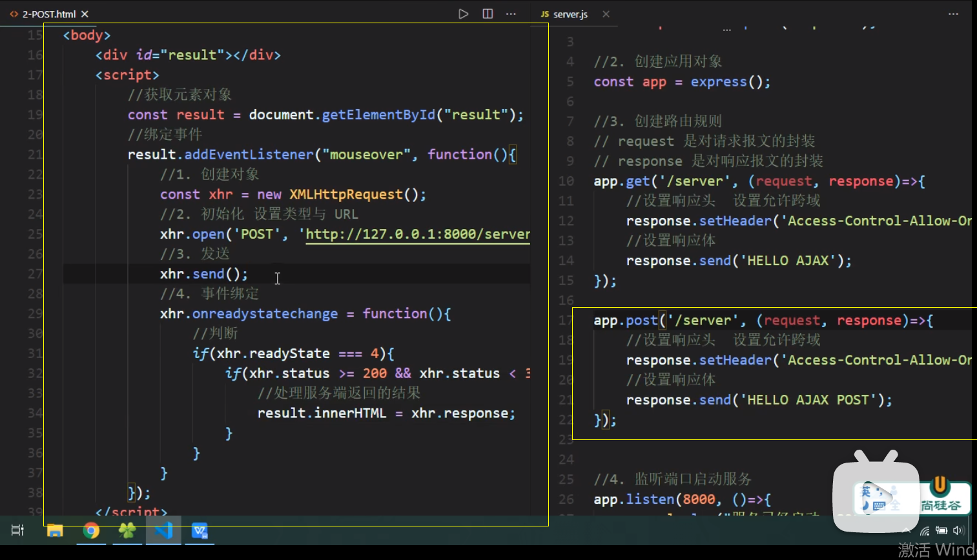Open File Explorer from the taskbar

[55, 530]
